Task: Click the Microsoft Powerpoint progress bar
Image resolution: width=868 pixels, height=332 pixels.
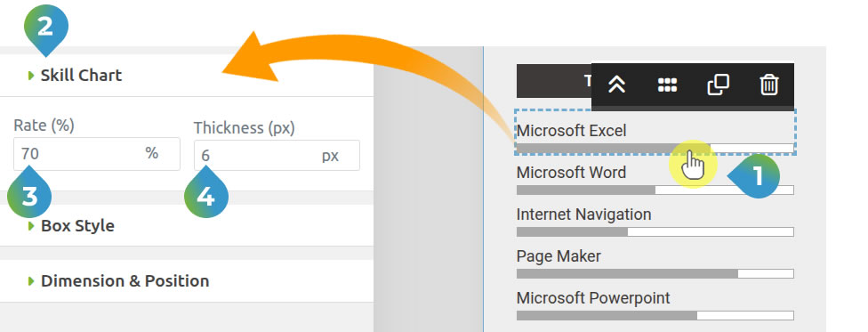Action: [655, 315]
